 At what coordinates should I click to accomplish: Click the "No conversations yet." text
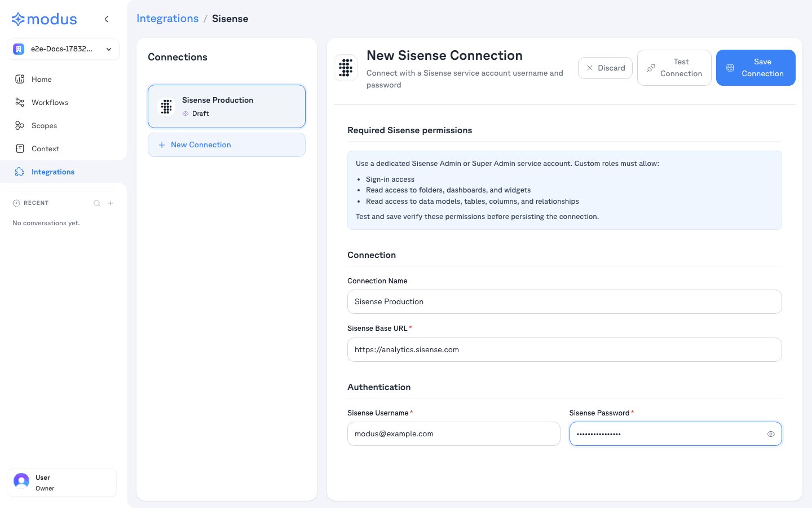pyautogui.click(x=46, y=223)
